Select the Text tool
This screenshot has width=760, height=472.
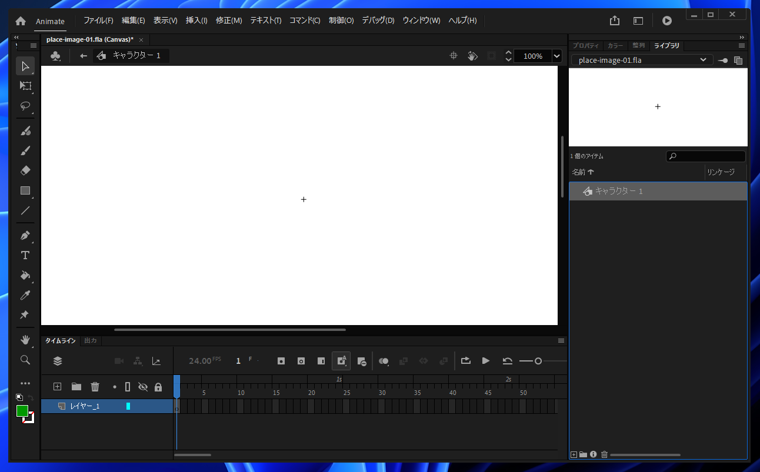point(25,255)
